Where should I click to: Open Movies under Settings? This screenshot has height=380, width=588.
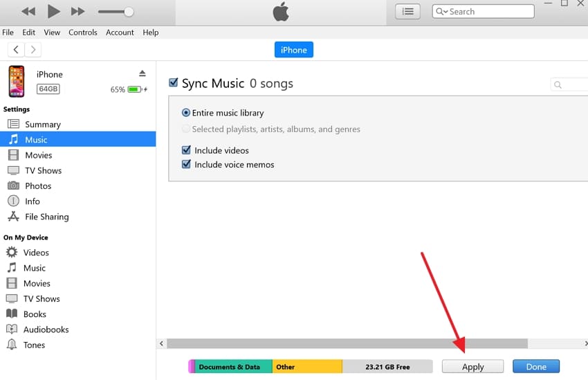coord(78,155)
